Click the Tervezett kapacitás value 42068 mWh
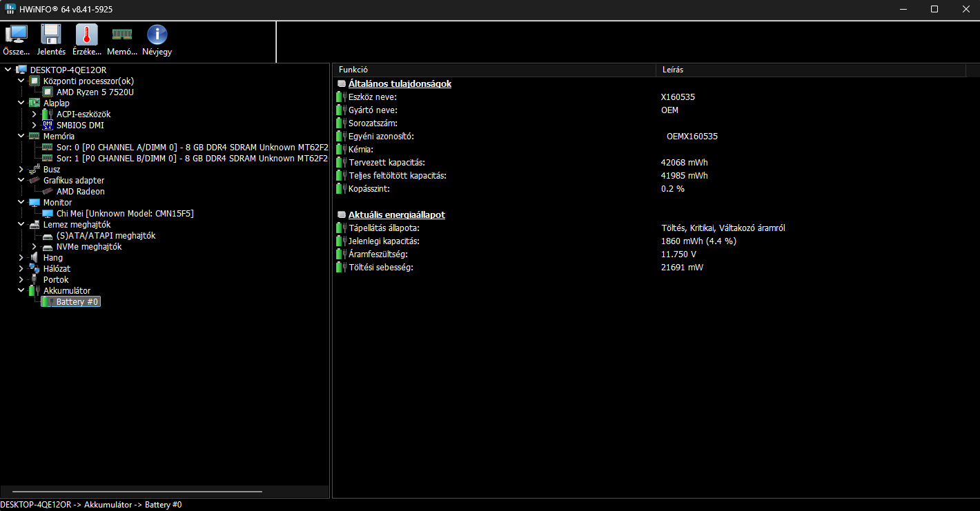 coord(685,163)
